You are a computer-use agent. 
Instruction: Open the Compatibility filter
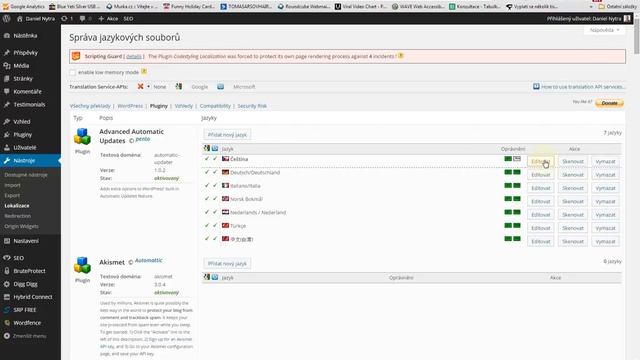[x=215, y=106]
